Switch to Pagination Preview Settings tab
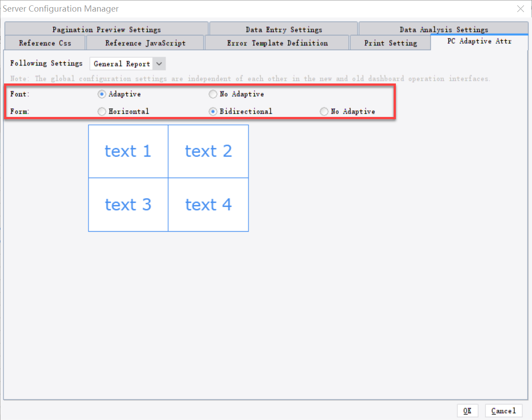The height and width of the screenshot is (420, 532). tap(107, 29)
